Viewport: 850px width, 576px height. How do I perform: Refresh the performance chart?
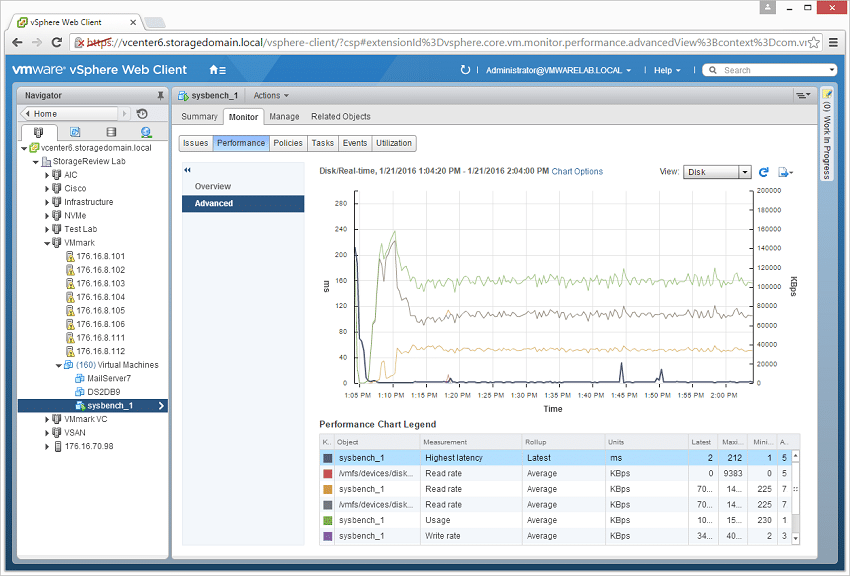click(x=763, y=172)
